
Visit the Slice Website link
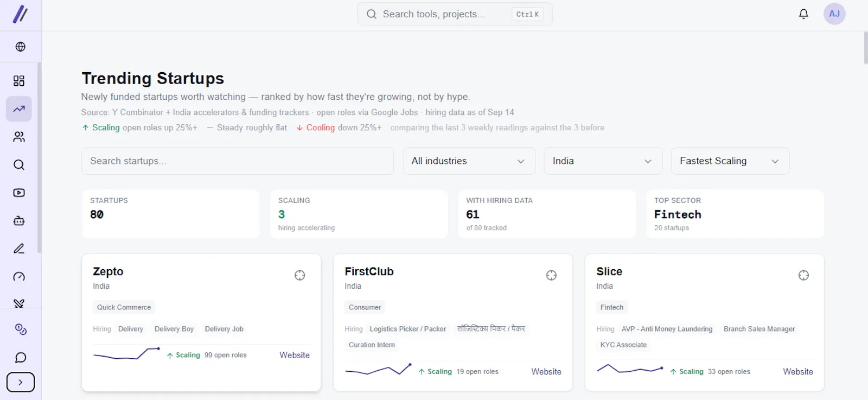pos(798,372)
